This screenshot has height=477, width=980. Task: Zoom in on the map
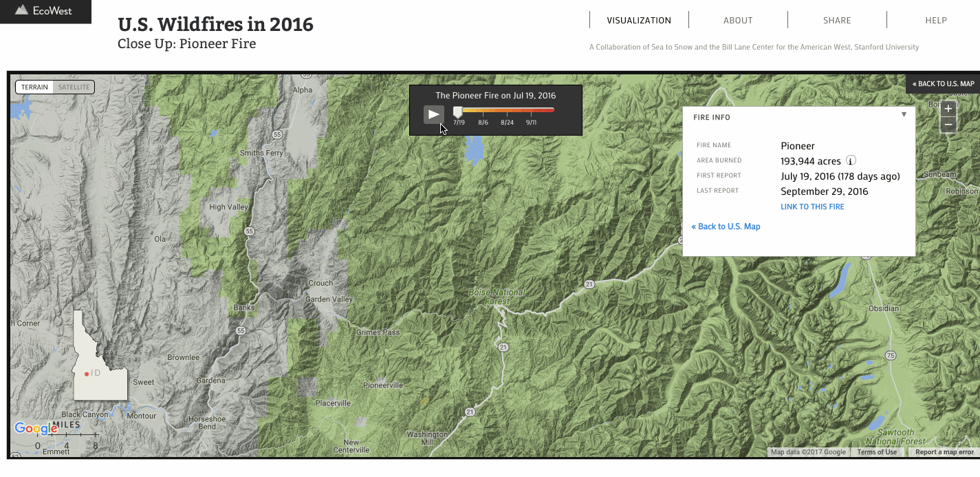click(x=948, y=109)
